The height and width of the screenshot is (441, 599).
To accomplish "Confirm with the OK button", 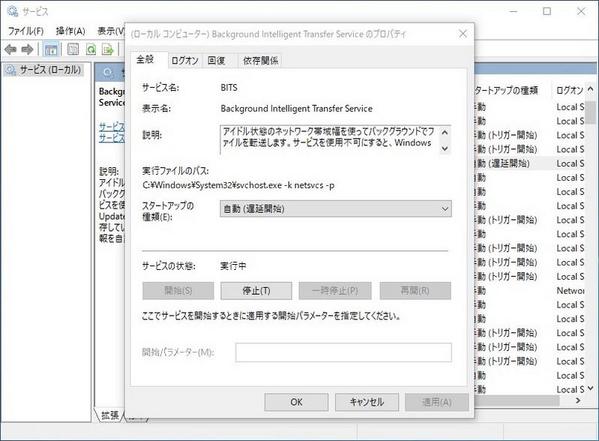I will pos(296,402).
